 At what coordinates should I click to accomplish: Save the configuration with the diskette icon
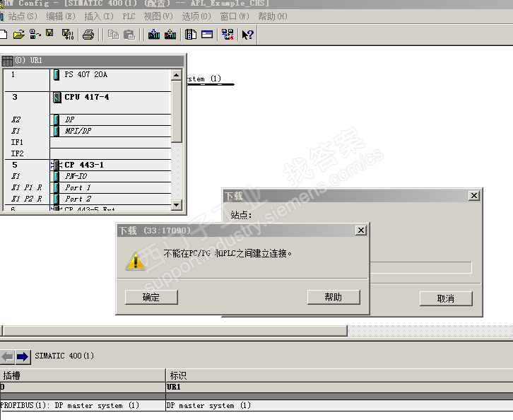tap(49, 33)
